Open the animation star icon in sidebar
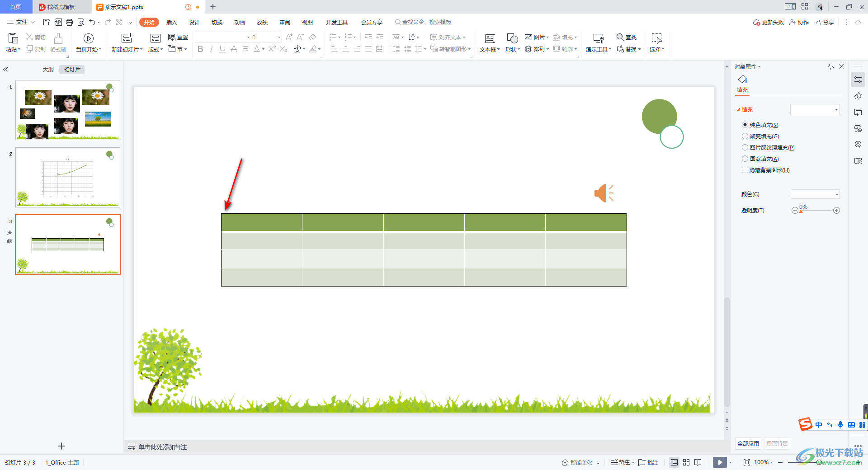Image resolution: width=868 pixels, height=470 pixels. tap(858, 96)
